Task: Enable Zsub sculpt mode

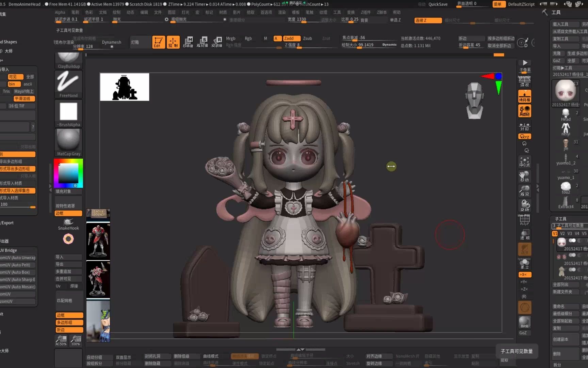Action: pyautogui.click(x=308, y=39)
